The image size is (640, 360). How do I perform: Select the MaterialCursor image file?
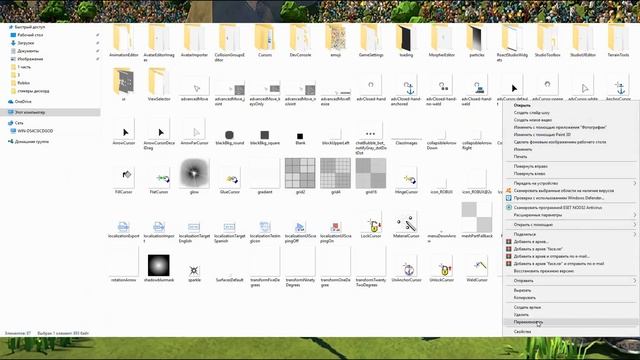click(x=406, y=224)
